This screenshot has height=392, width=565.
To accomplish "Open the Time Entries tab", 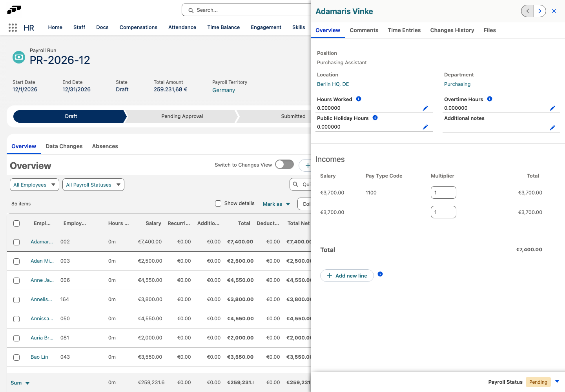I will (404, 30).
